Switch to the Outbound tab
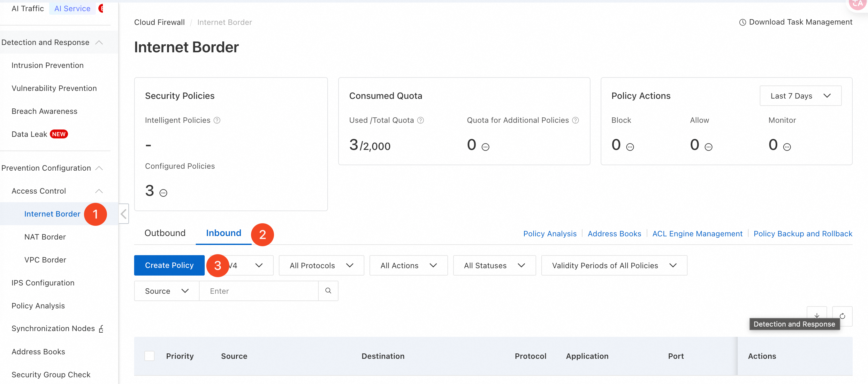Image resolution: width=868 pixels, height=384 pixels. tap(165, 233)
